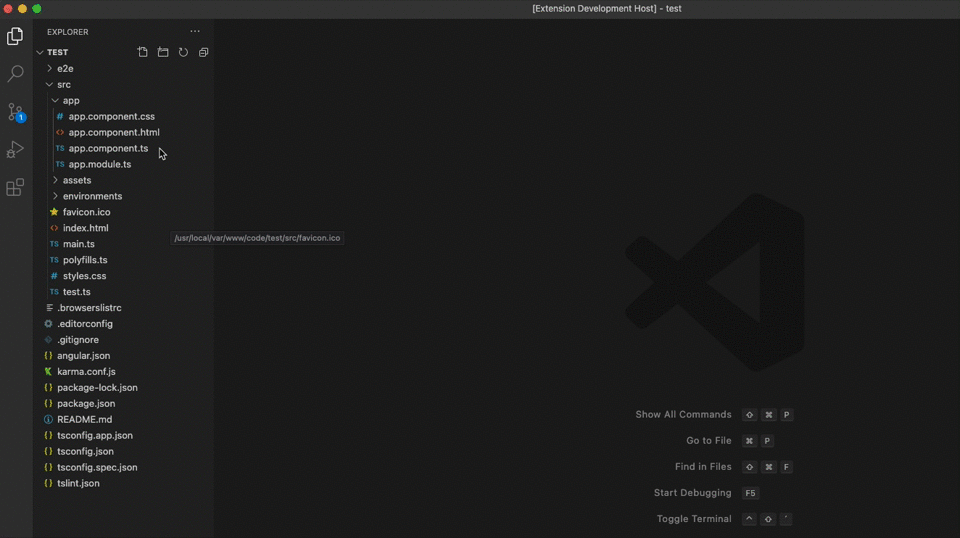Open .gitignore file
The height and width of the screenshot is (538, 960).
[x=78, y=340]
